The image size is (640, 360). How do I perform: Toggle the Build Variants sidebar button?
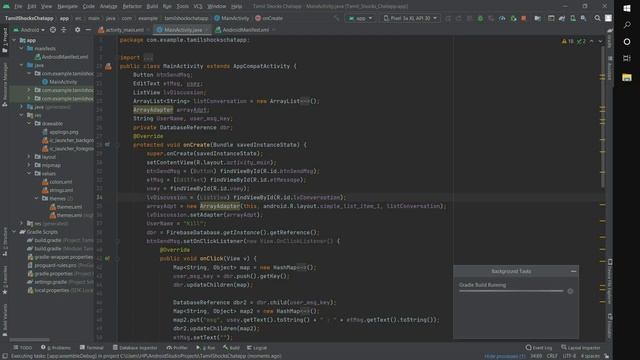[4, 320]
